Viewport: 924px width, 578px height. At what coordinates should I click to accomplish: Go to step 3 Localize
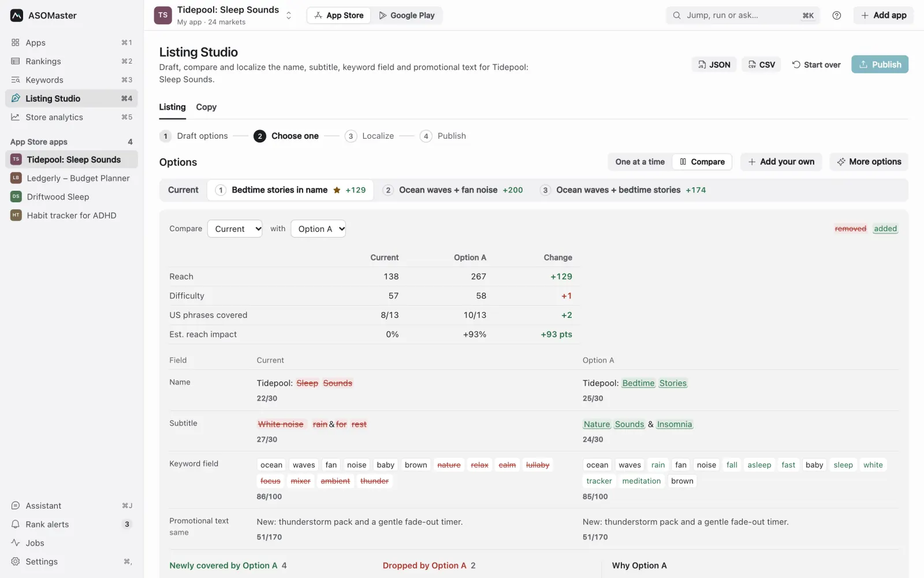[x=370, y=136]
